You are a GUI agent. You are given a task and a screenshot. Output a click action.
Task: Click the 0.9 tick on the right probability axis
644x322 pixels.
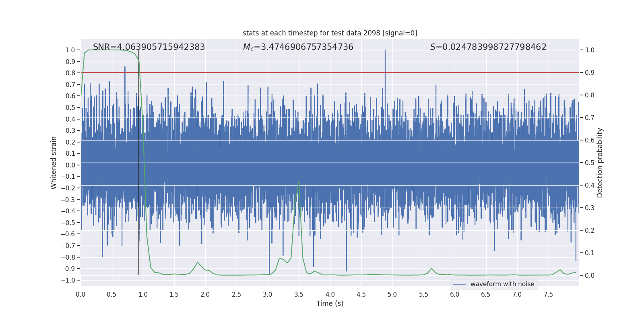click(590, 73)
